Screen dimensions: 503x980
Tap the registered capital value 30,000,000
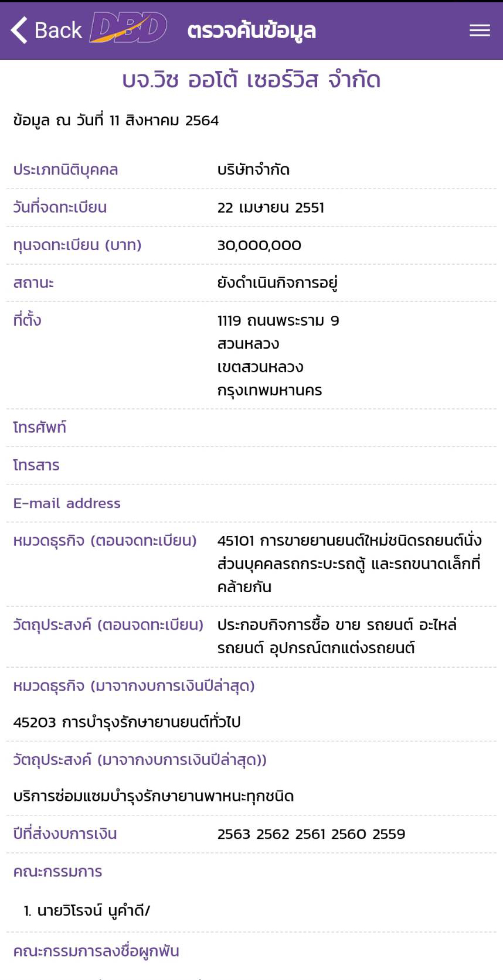[259, 245]
